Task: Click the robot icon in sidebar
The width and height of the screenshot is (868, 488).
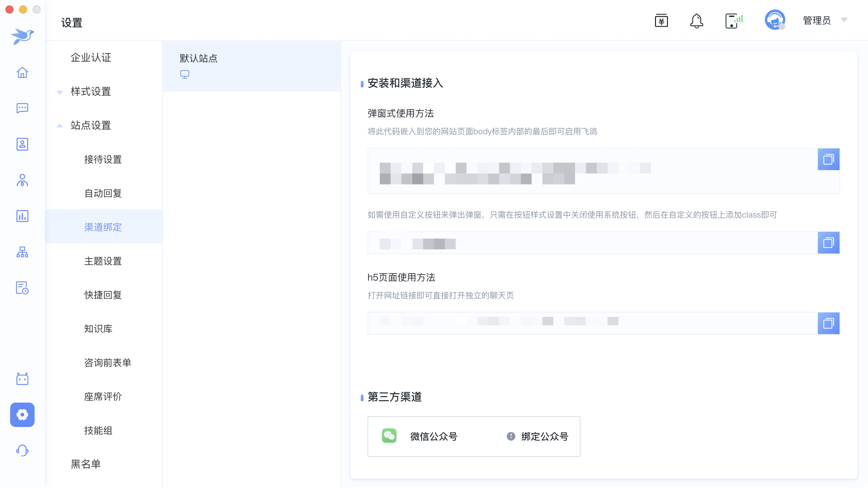Action: pyautogui.click(x=22, y=379)
